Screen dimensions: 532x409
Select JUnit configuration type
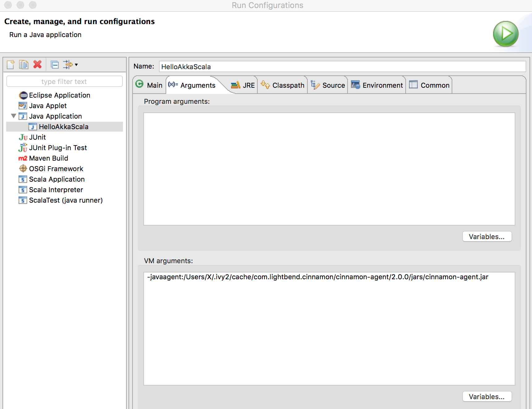pyautogui.click(x=37, y=137)
